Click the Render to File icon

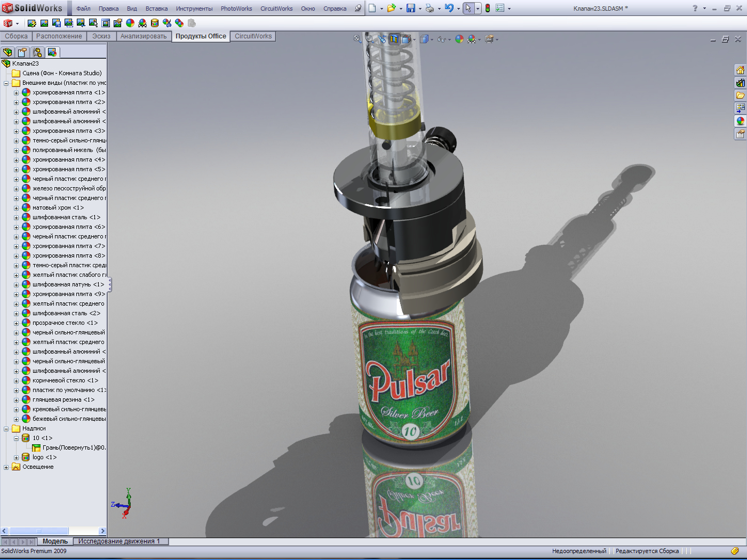(57, 23)
